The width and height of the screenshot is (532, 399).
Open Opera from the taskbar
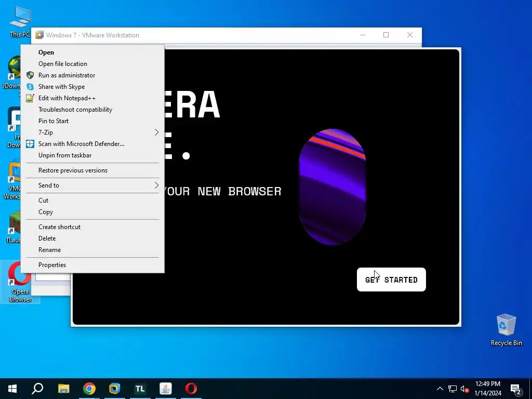pyautogui.click(x=191, y=389)
